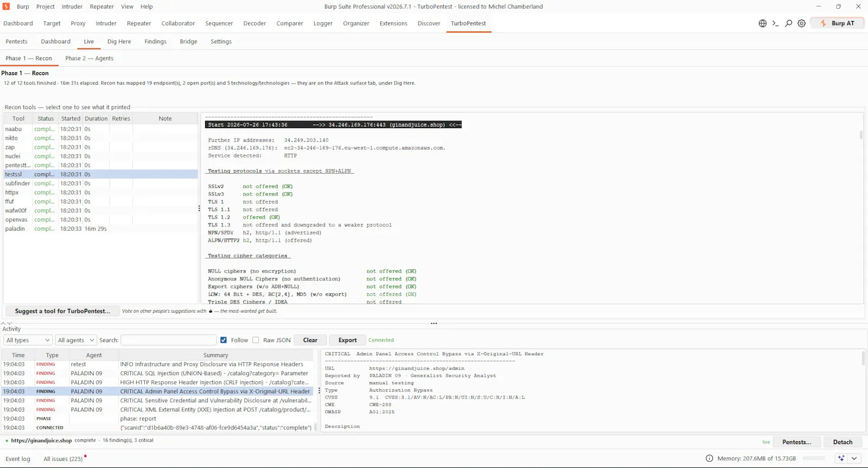The height and width of the screenshot is (468, 868).
Task: Select the nikto tool row
Action: (x=100, y=138)
